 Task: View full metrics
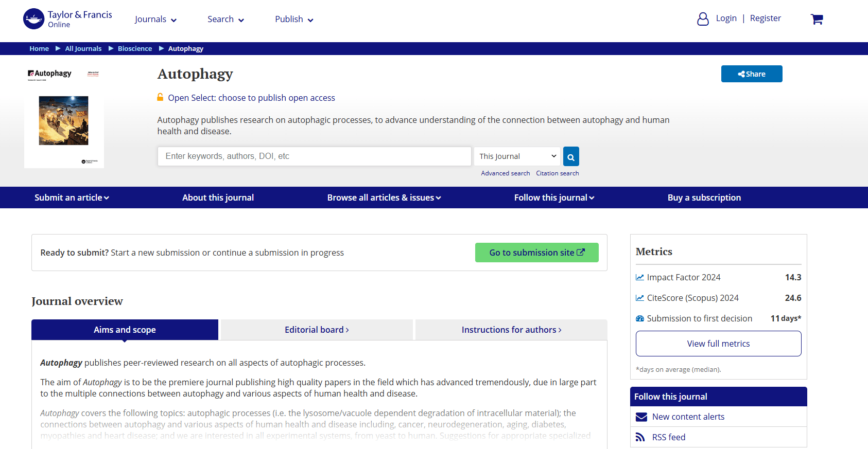(719, 344)
